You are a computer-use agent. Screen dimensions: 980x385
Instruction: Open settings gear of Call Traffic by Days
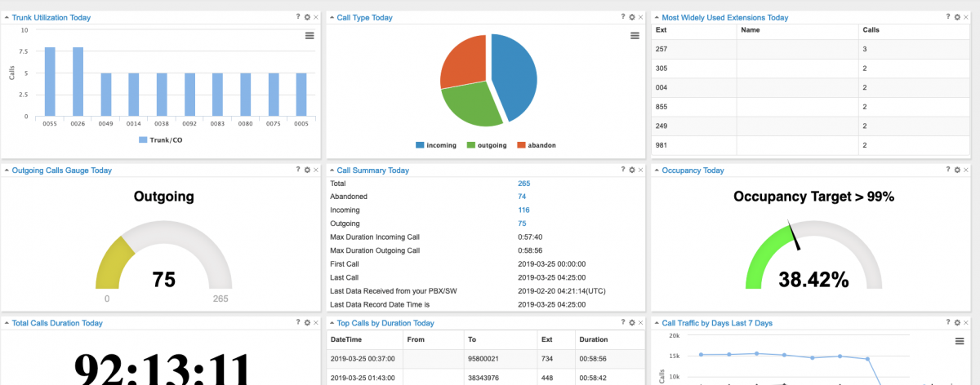tap(957, 322)
